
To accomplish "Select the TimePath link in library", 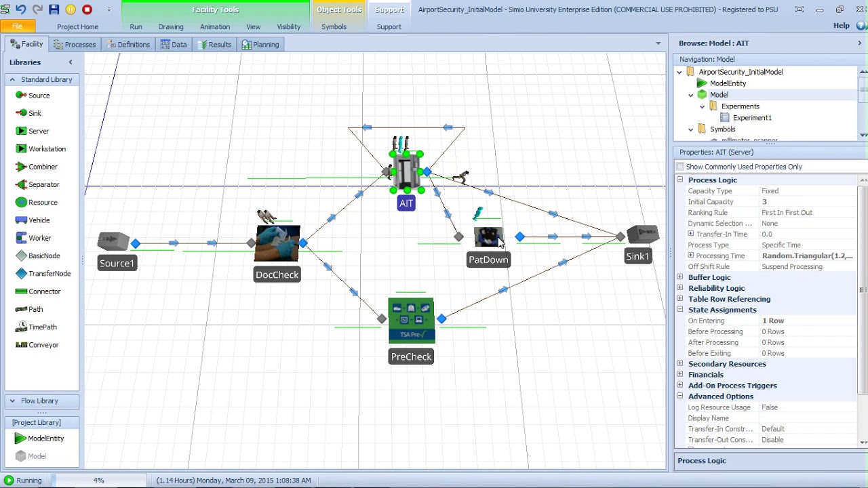I will 36,327.
